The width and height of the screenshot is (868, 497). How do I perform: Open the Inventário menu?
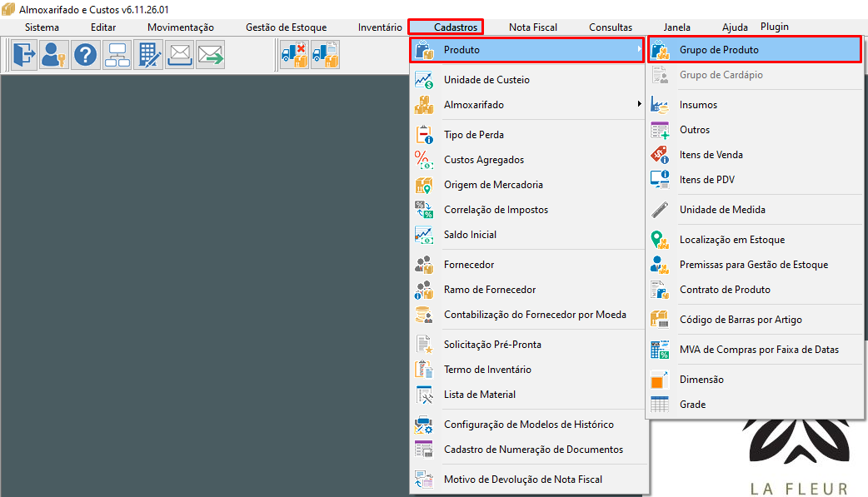coord(380,27)
